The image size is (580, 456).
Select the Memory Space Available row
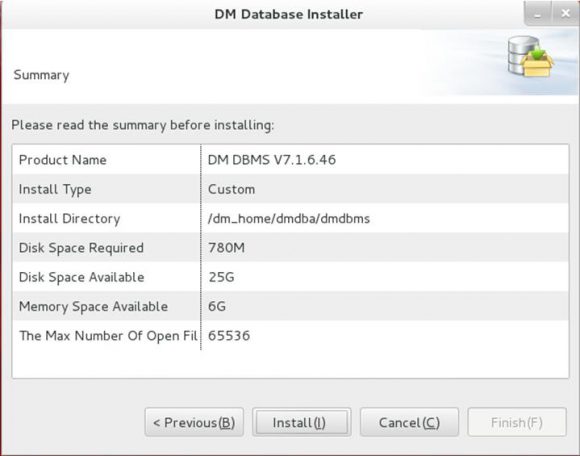(x=290, y=306)
